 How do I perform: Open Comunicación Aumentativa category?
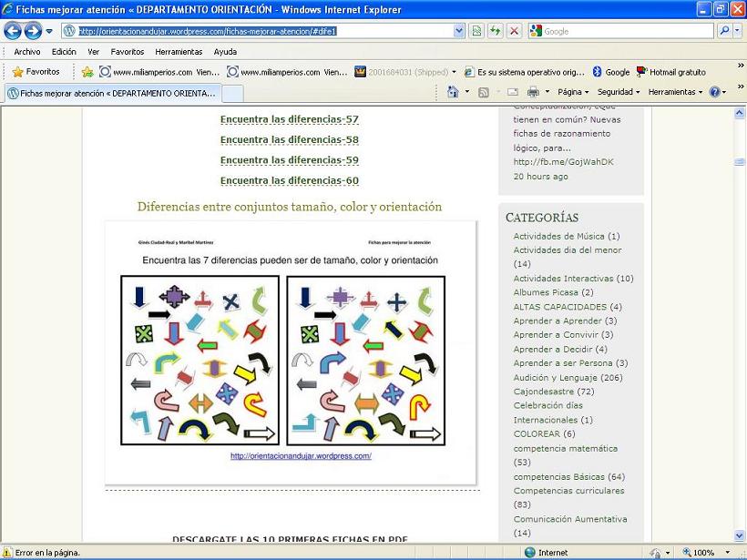(x=569, y=519)
